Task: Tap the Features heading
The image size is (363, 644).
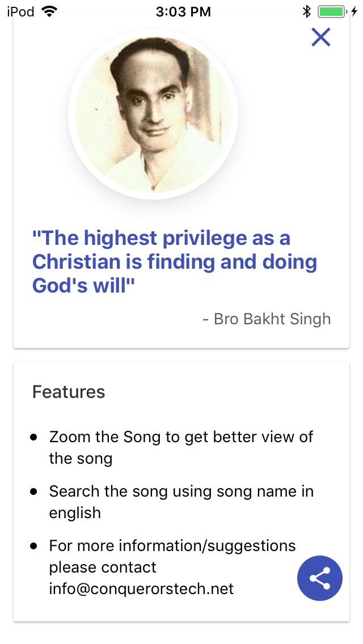Action: [x=69, y=392]
